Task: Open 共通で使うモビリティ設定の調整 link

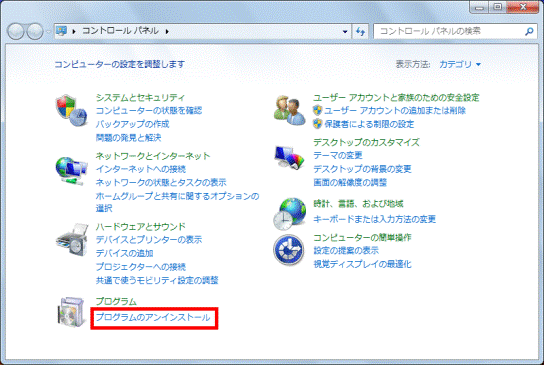Action: 157,280
